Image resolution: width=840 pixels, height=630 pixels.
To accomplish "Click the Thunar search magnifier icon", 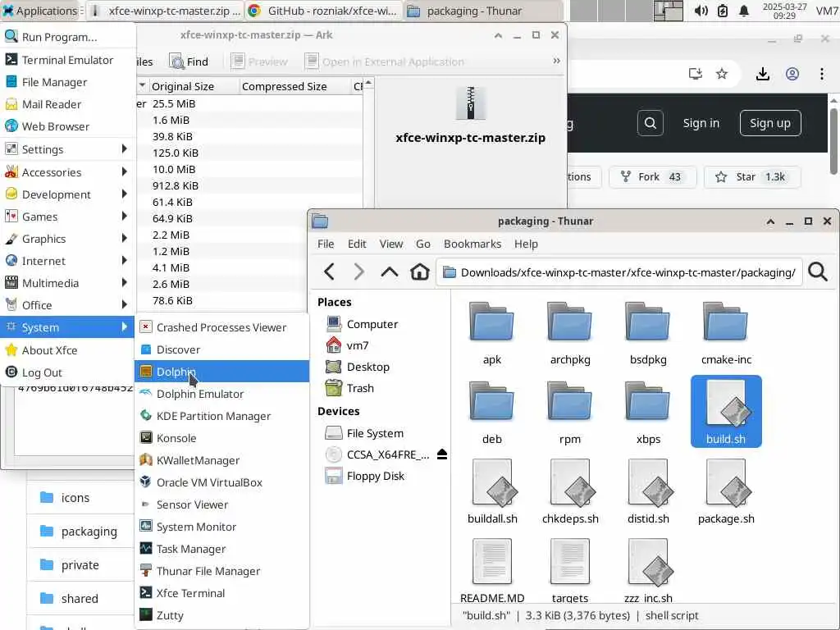I will [x=818, y=272].
